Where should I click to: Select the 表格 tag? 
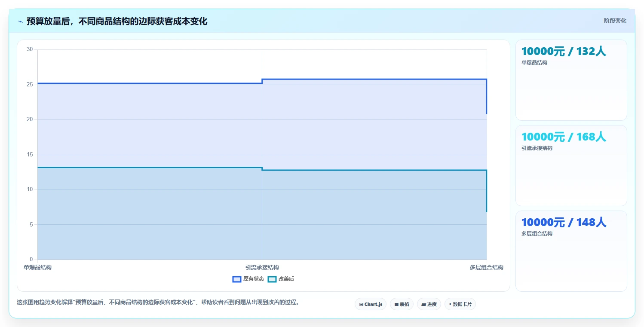coord(402,304)
